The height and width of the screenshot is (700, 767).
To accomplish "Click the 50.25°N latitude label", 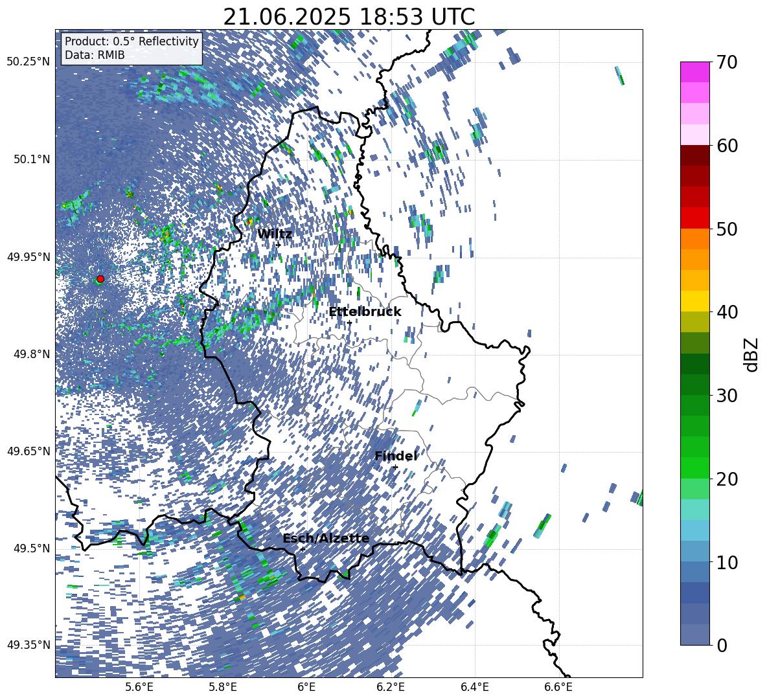I will (29, 62).
